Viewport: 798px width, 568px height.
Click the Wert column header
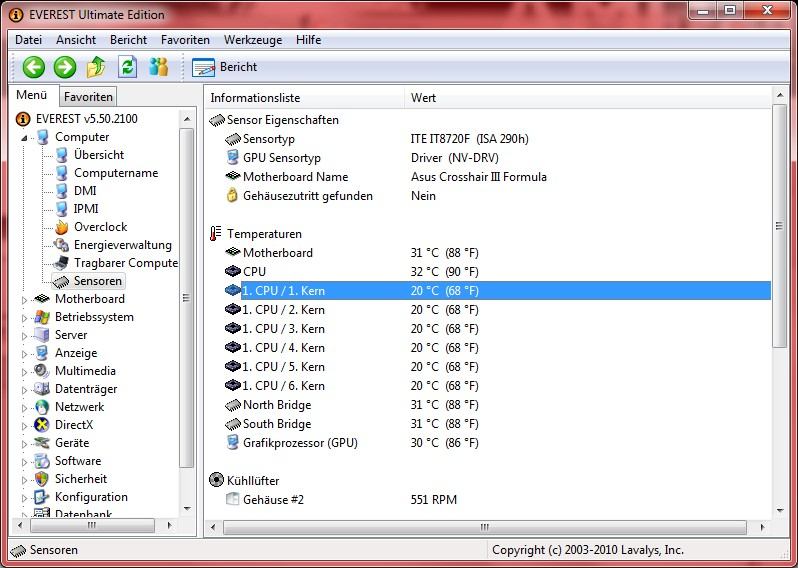(588, 98)
